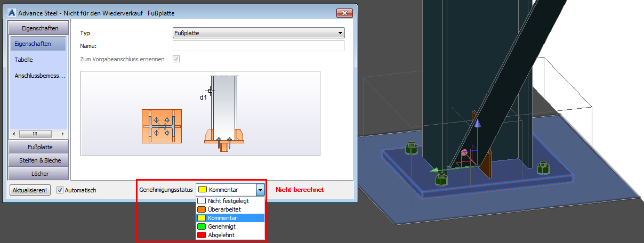
Task: Click the Aktualisieren! button
Action: click(30, 190)
